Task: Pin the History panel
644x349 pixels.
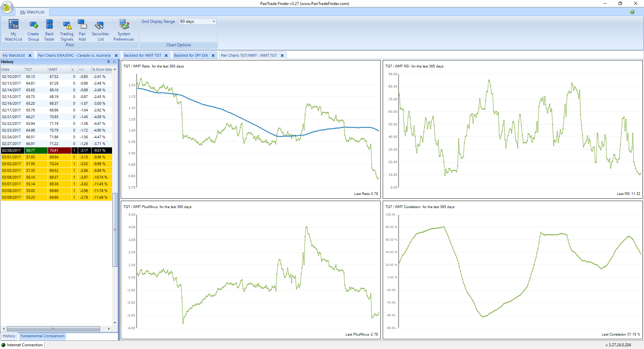Action: pos(108,62)
